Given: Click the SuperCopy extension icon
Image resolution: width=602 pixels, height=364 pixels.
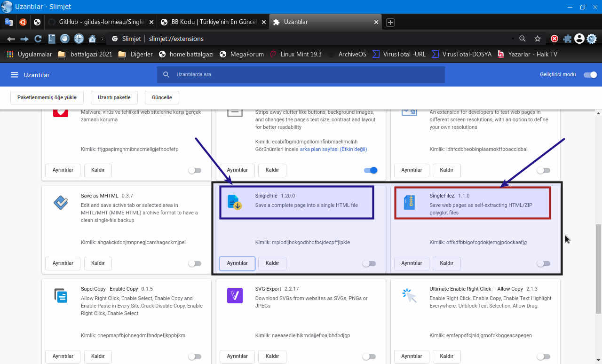Looking at the screenshot, I should coord(61,295).
